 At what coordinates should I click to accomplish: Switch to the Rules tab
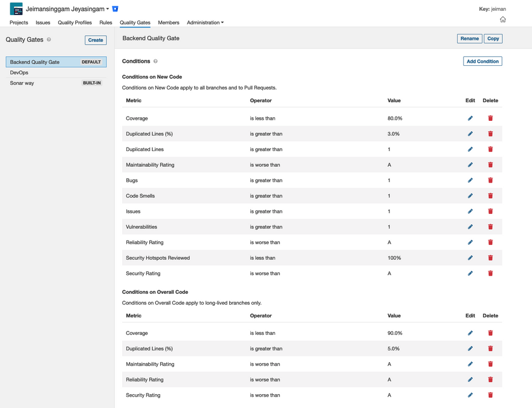point(106,22)
